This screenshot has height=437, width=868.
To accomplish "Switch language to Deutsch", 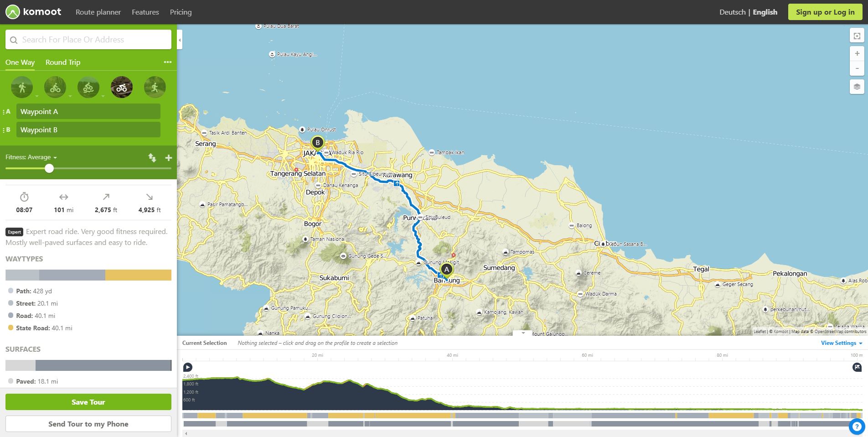I will point(733,12).
